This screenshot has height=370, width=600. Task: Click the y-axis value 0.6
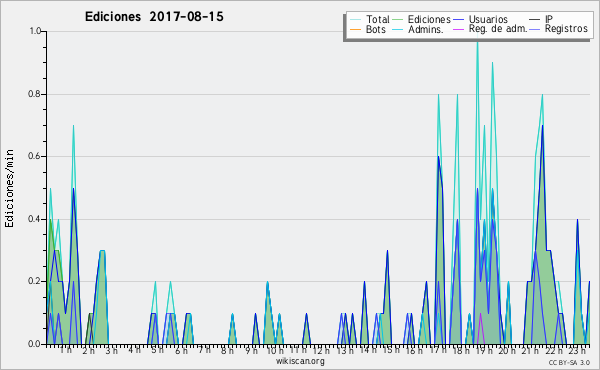pyautogui.click(x=35, y=156)
